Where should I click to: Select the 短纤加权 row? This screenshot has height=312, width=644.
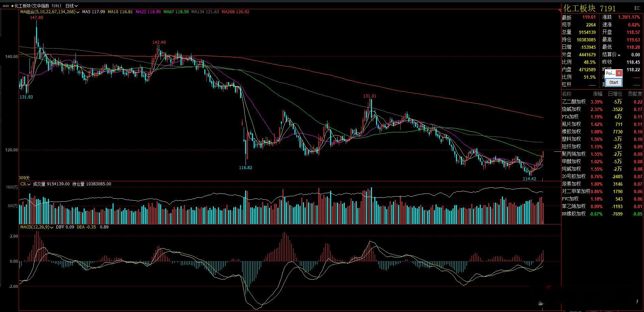pyautogui.click(x=602, y=147)
